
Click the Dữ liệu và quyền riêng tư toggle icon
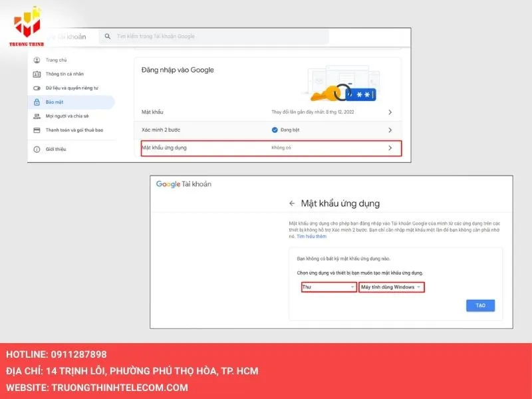[37, 88]
